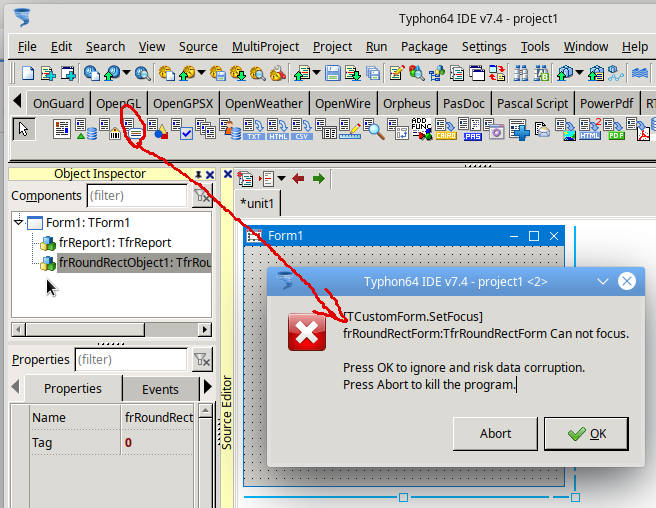The width and height of the screenshot is (656, 508).
Task: Select frRoundRectObject1 in component tree
Action: (x=135, y=263)
